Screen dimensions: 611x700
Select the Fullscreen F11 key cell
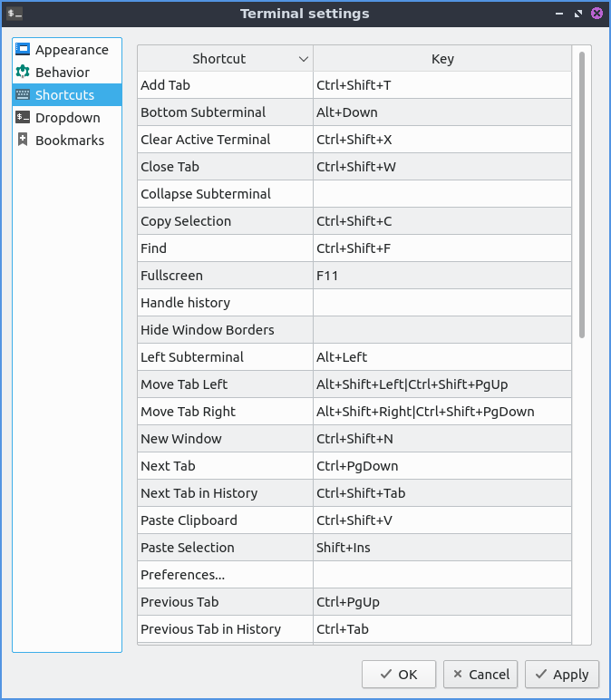tap(442, 276)
